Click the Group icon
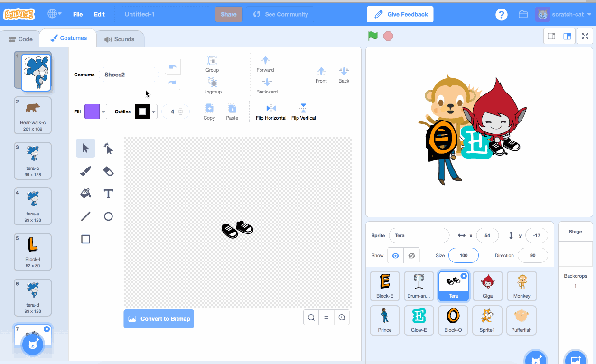The height and width of the screenshot is (364, 596). click(212, 60)
